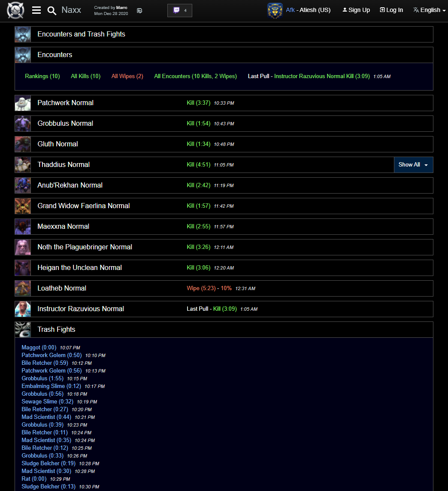Open trash fight Embalming Slime (0:12)
448x491 pixels.
(x=51, y=386)
